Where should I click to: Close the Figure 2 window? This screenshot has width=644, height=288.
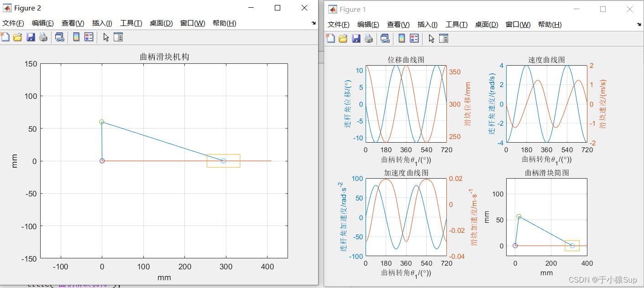[304, 8]
